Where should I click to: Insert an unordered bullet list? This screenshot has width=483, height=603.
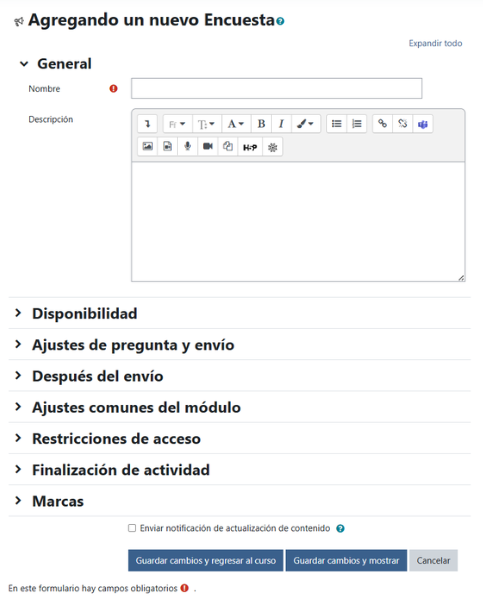[336, 124]
